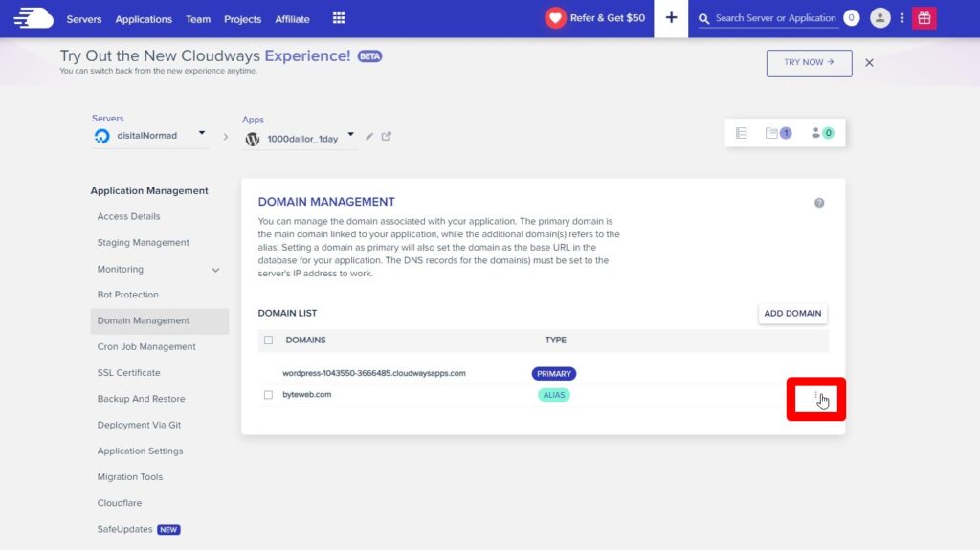
Task: Click the ALIAS type badge
Action: tap(554, 395)
